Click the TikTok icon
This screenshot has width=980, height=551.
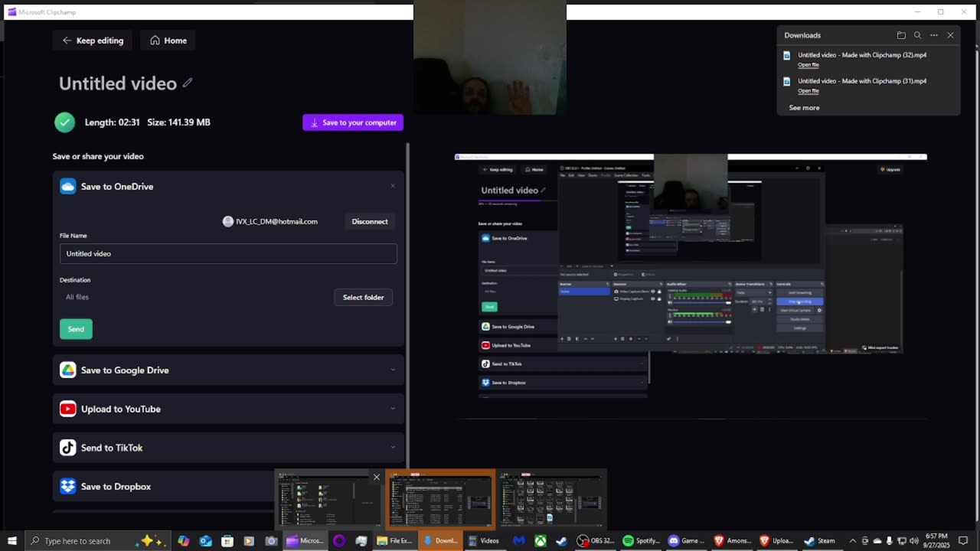pos(68,448)
